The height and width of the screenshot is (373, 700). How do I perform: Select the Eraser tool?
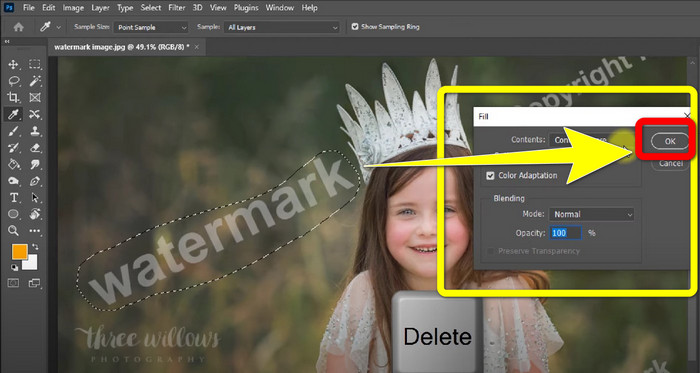[x=34, y=148]
